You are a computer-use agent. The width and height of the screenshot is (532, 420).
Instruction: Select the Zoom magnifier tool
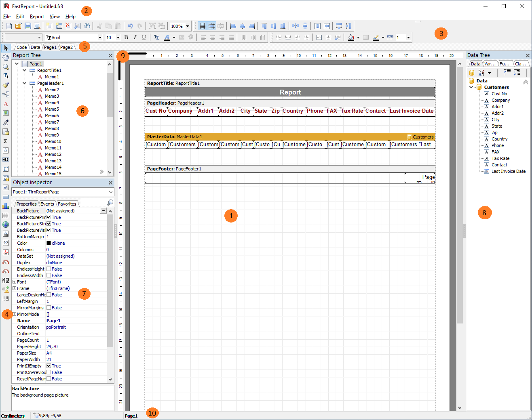point(6,67)
